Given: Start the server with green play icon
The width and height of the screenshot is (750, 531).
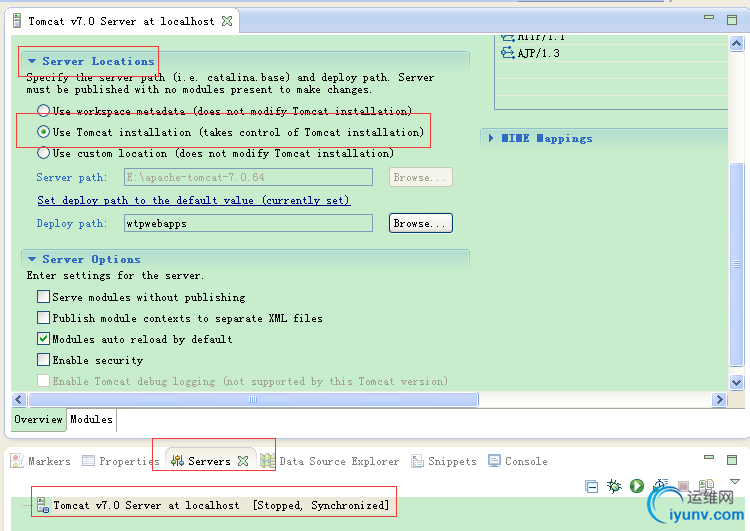Looking at the screenshot, I should click(637, 486).
